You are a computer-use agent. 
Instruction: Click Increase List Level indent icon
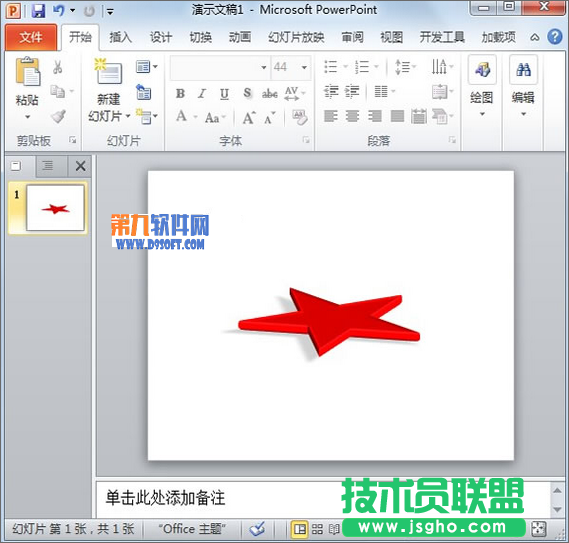[x=352, y=91]
